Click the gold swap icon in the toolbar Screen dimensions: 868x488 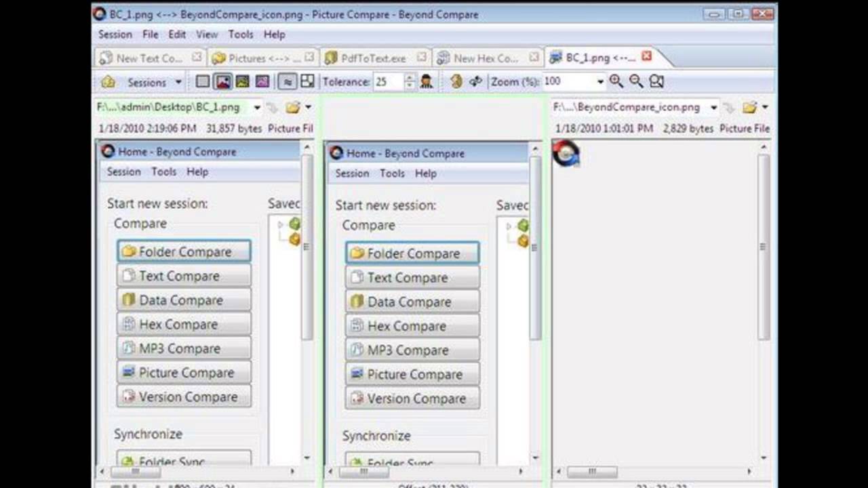point(456,81)
